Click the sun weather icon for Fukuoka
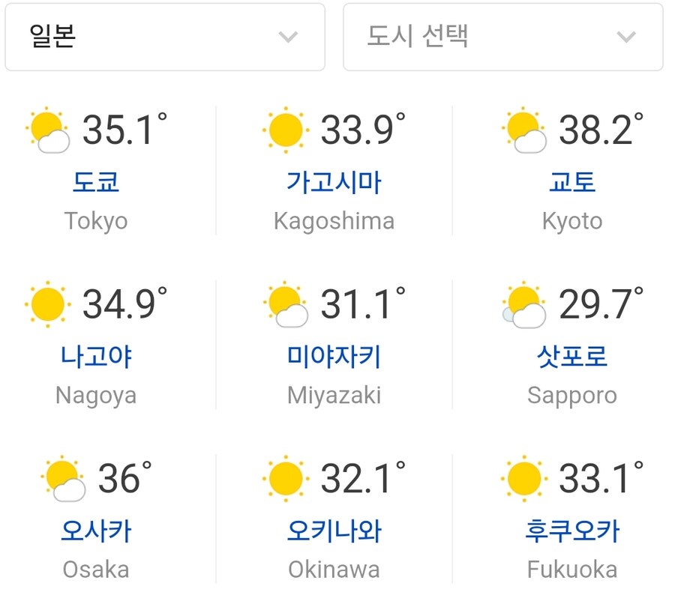Screen dimensions: 675x616 (523, 477)
